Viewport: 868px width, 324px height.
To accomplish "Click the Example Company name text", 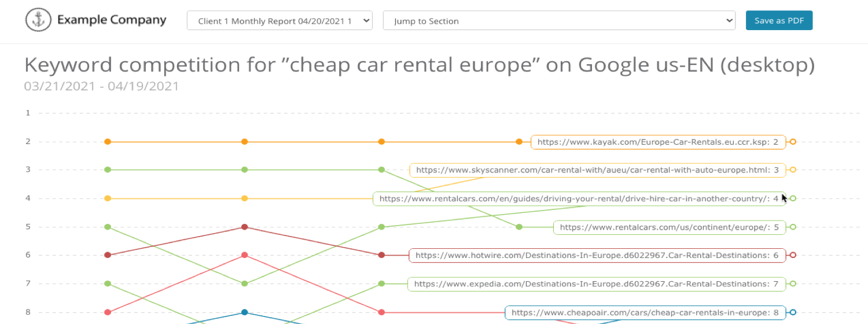I will (111, 20).
